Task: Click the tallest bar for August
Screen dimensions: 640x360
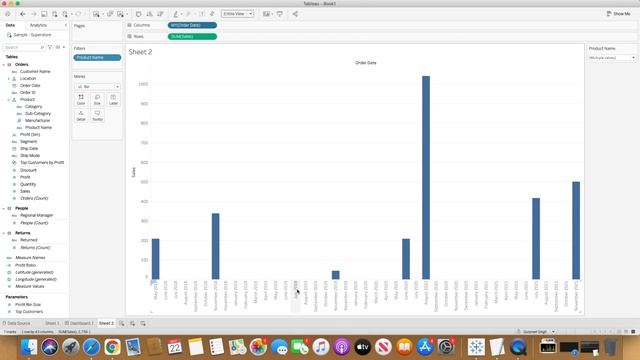Action: 426,178
